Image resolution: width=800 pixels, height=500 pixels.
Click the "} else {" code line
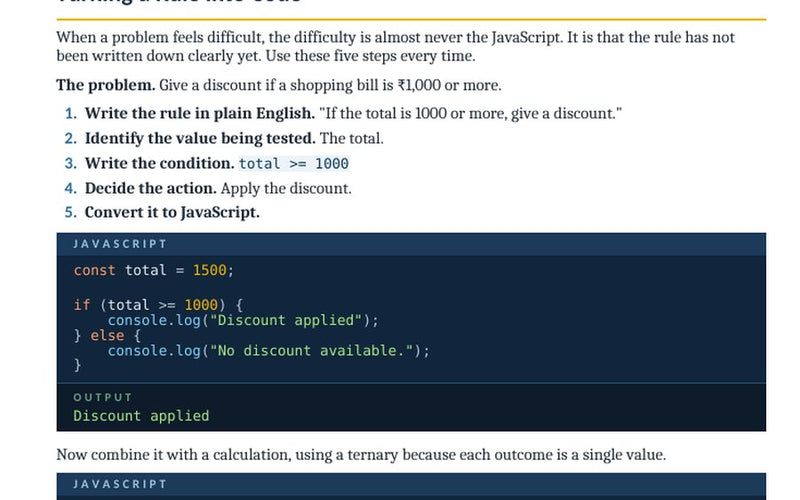click(x=107, y=336)
